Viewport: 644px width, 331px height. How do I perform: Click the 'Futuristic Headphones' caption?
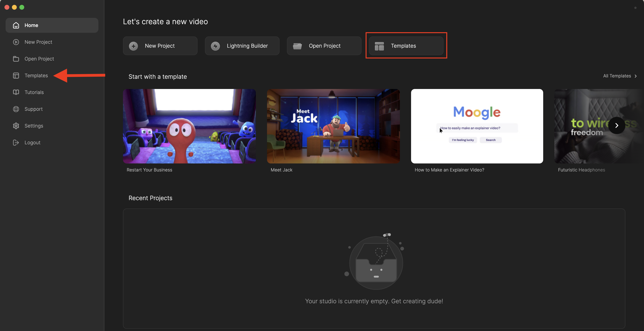[582, 170]
